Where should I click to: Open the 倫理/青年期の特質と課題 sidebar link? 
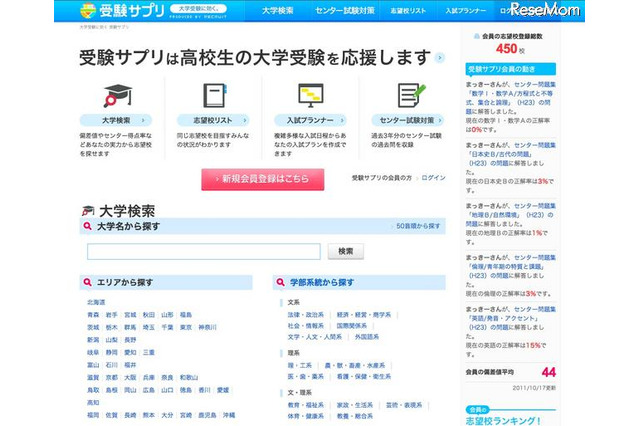[510, 266]
